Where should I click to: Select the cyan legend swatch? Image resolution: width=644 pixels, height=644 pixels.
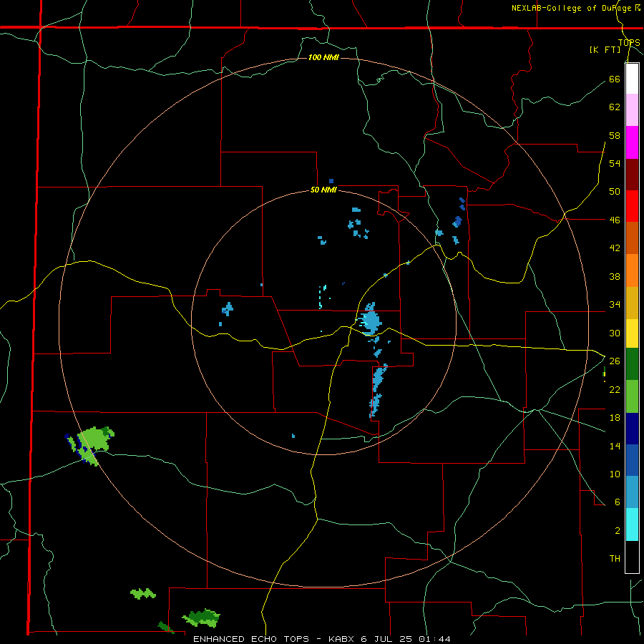point(632,525)
